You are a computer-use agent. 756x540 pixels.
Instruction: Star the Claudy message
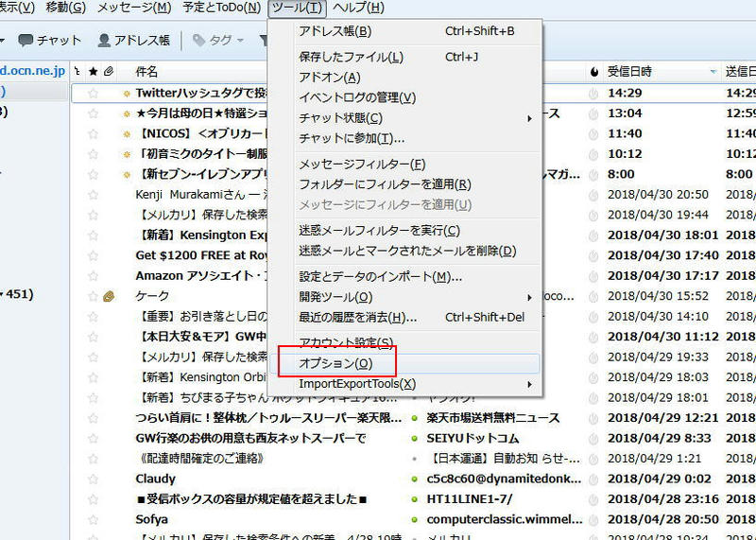pyautogui.click(x=93, y=479)
